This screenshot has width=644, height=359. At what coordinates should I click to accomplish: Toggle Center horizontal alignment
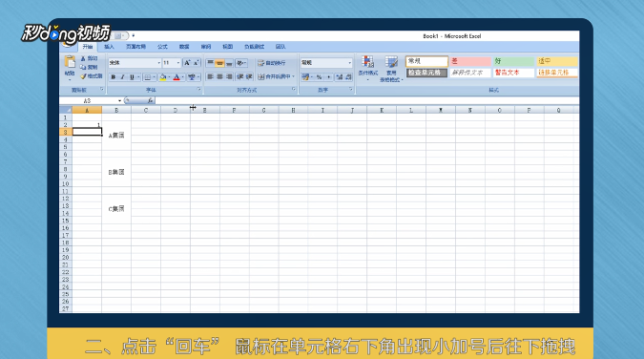click(219, 77)
